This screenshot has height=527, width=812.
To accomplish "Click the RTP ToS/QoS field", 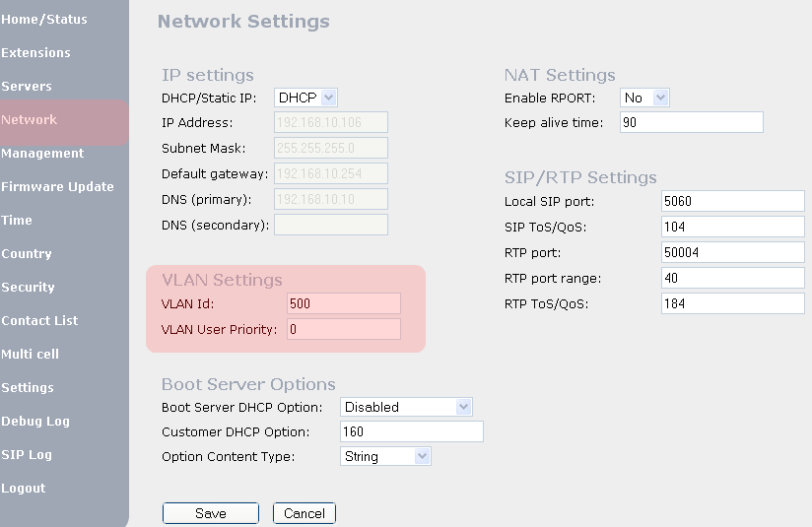I will pyautogui.click(x=733, y=303).
